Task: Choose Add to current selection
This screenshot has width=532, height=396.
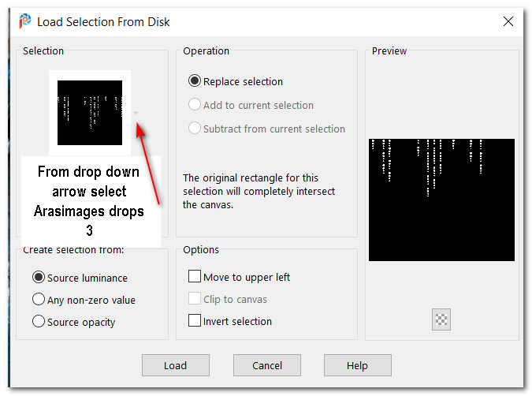Action: click(x=195, y=105)
